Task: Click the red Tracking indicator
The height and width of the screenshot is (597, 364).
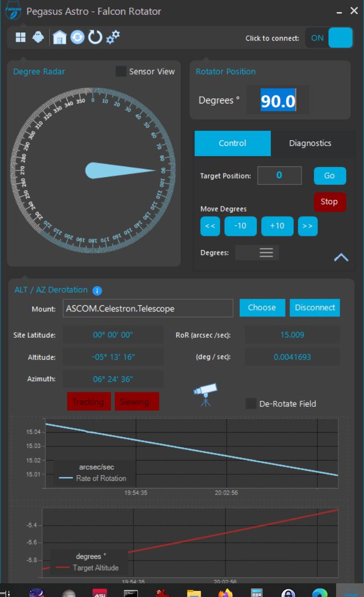Action: point(89,402)
